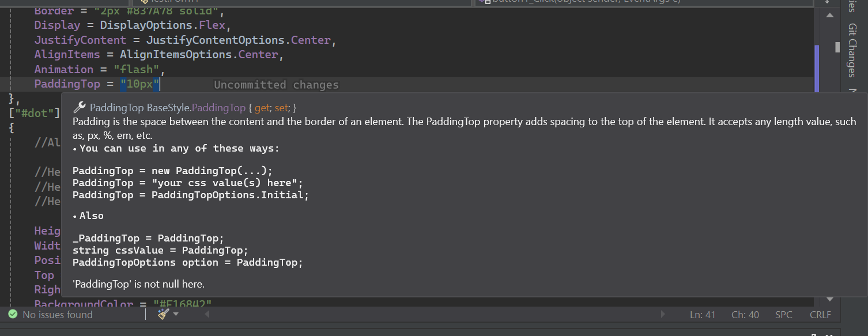This screenshot has height=336, width=868.
Task: Click the horizontal scrollbar left arrow
Action: tap(207, 315)
